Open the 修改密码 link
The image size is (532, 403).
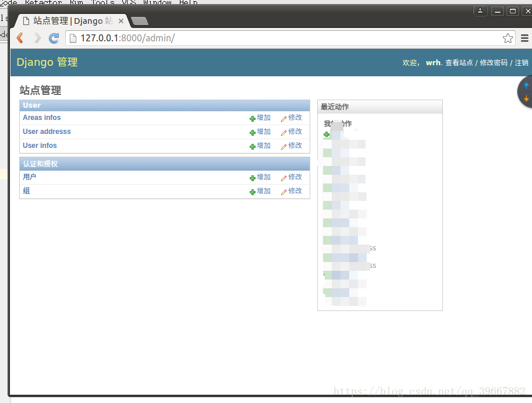click(x=494, y=63)
